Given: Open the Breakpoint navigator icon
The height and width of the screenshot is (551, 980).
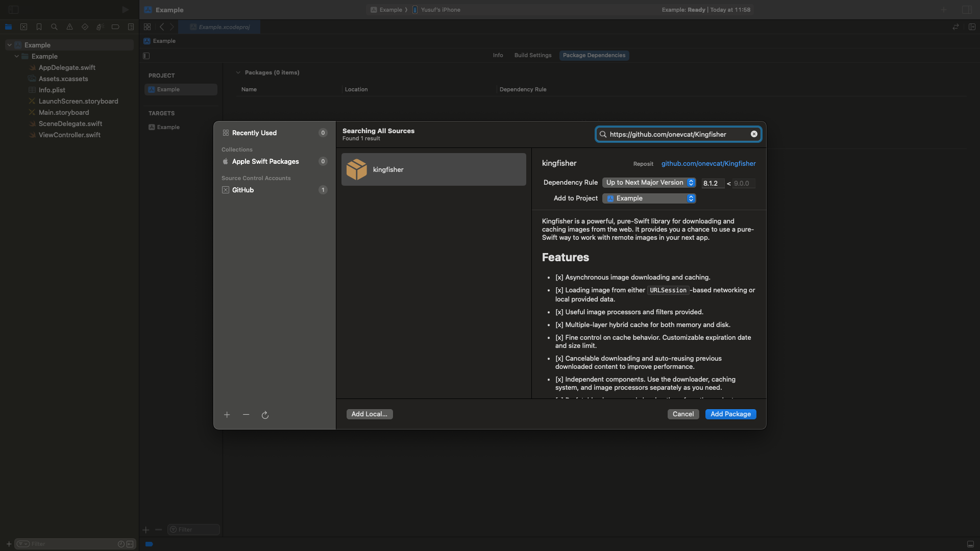Looking at the screenshot, I should [115, 27].
